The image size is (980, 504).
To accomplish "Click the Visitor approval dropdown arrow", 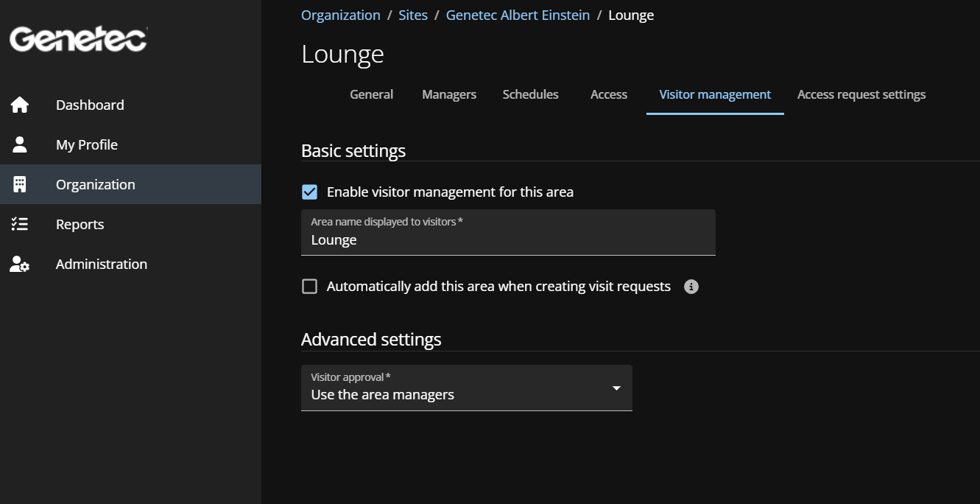I will click(616, 388).
